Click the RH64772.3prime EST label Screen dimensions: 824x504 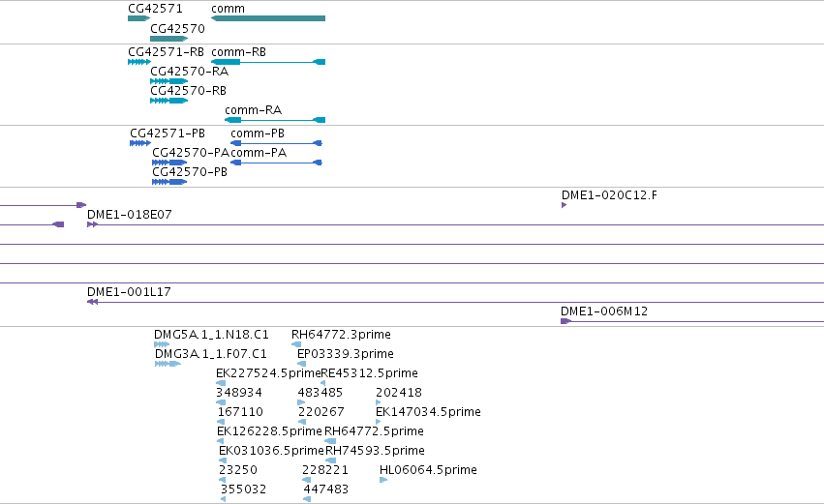pyautogui.click(x=341, y=335)
